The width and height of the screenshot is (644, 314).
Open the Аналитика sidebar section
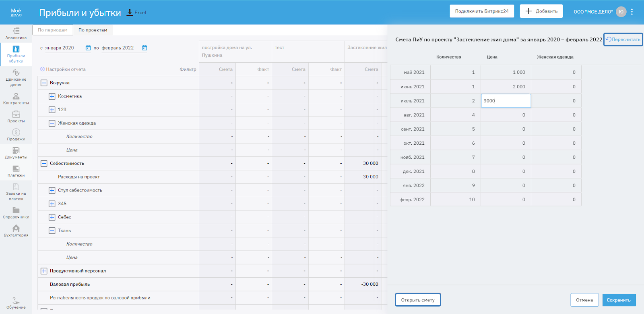point(16,33)
